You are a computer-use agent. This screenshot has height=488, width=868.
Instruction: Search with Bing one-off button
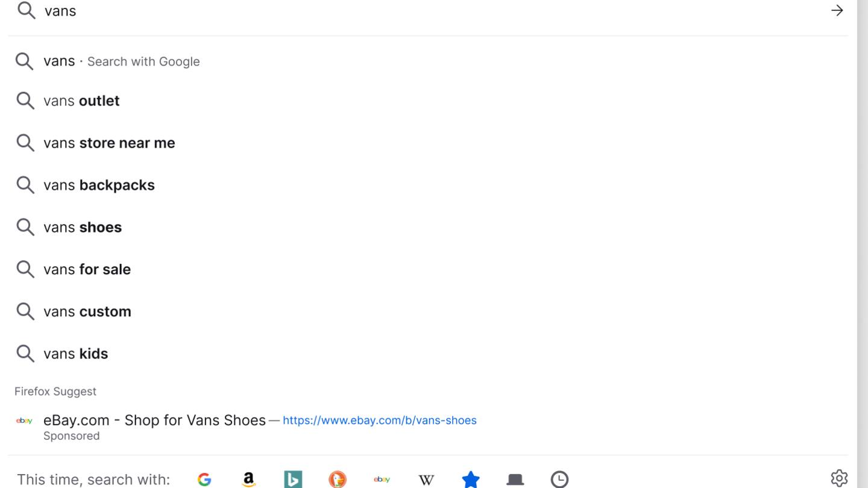(x=293, y=480)
